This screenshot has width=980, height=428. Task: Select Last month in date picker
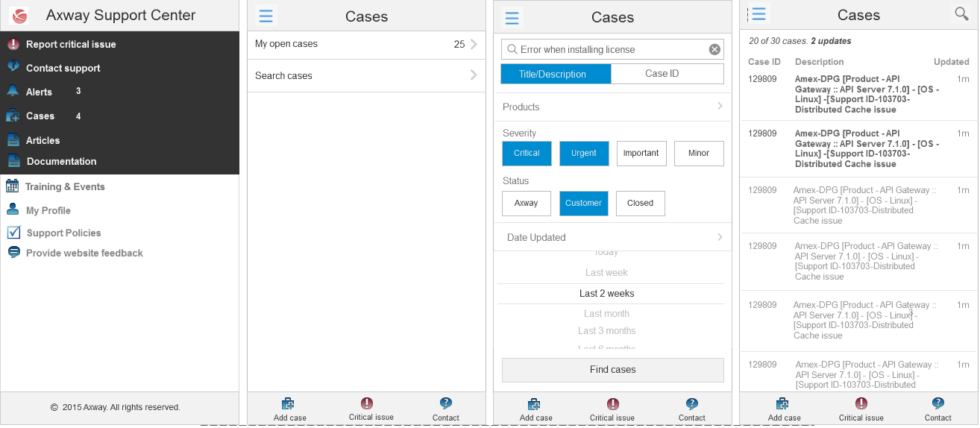click(606, 314)
